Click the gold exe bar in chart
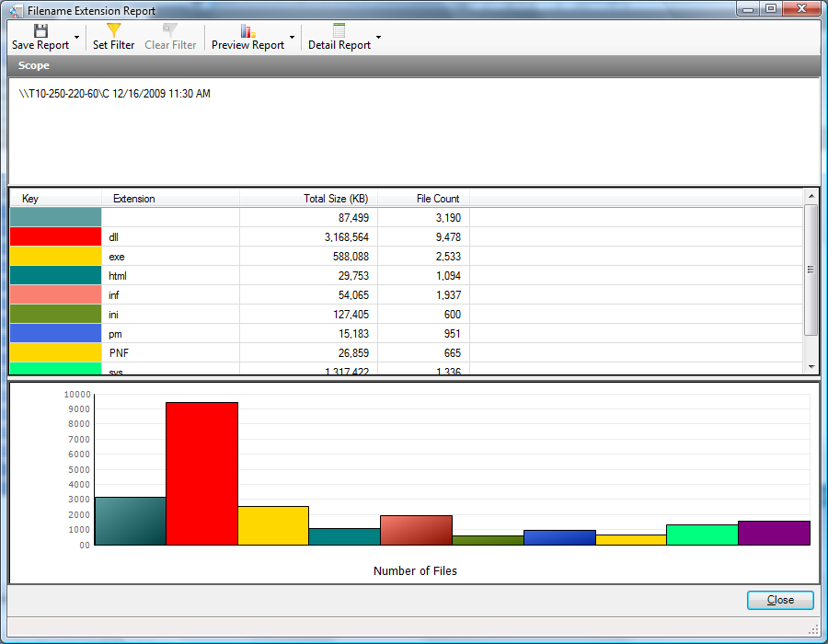The image size is (828, 644). (273, 525)
